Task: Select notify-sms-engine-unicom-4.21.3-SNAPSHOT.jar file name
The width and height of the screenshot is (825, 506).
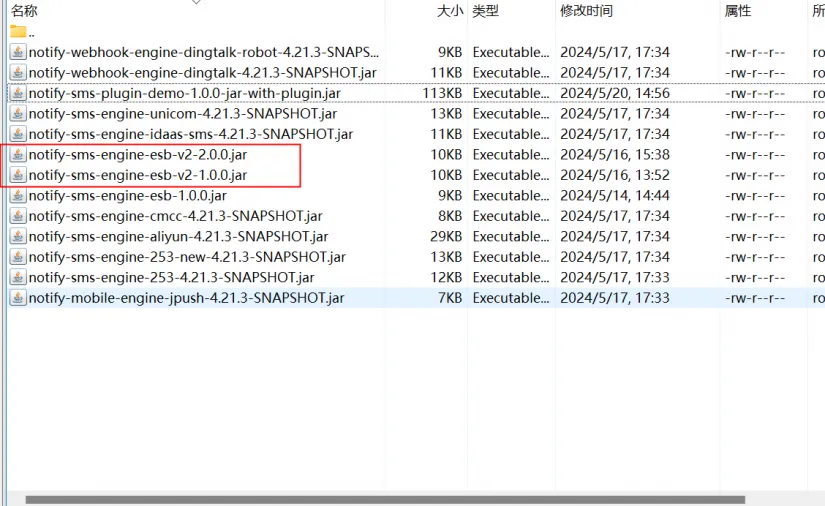Action: (x=182, y=114)
